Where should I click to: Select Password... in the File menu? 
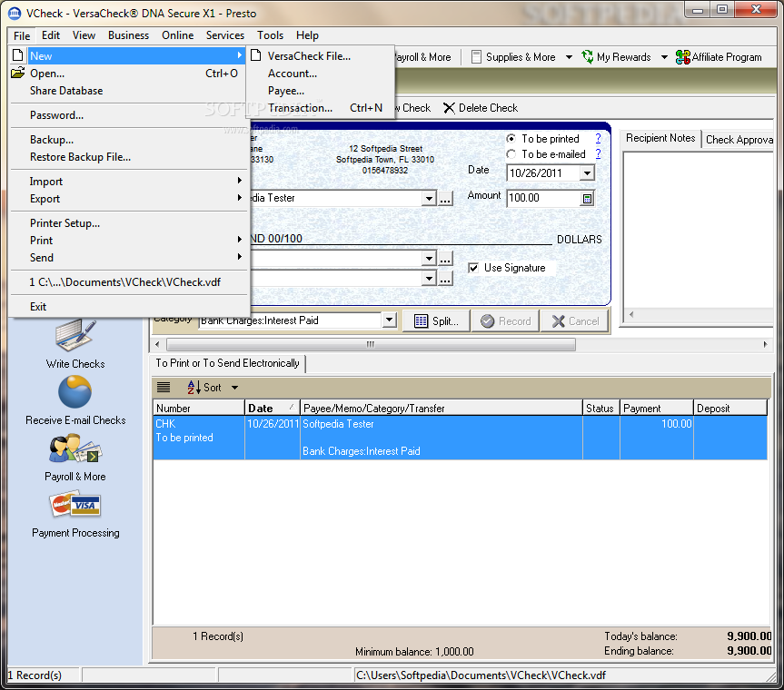pyautogui.click(x=130, y=115)
